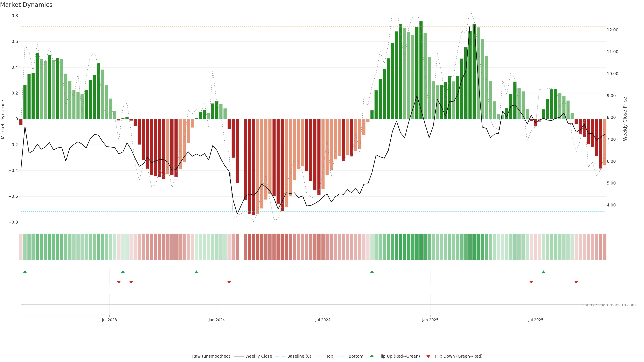The image size is (644, 362).
Task: Click the Flip Down red triangle legend icon
Action: (x=428, y=356)
